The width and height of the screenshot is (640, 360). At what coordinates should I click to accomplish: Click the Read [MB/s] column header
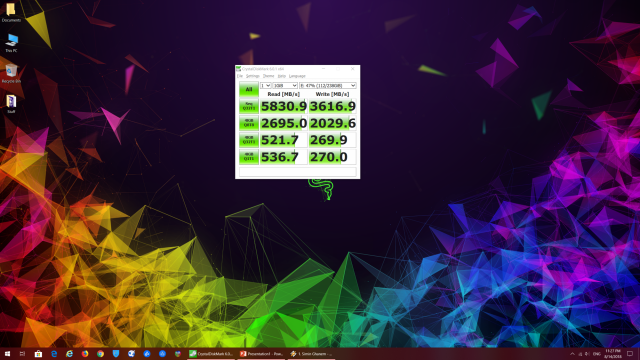[x=283, y=94]
